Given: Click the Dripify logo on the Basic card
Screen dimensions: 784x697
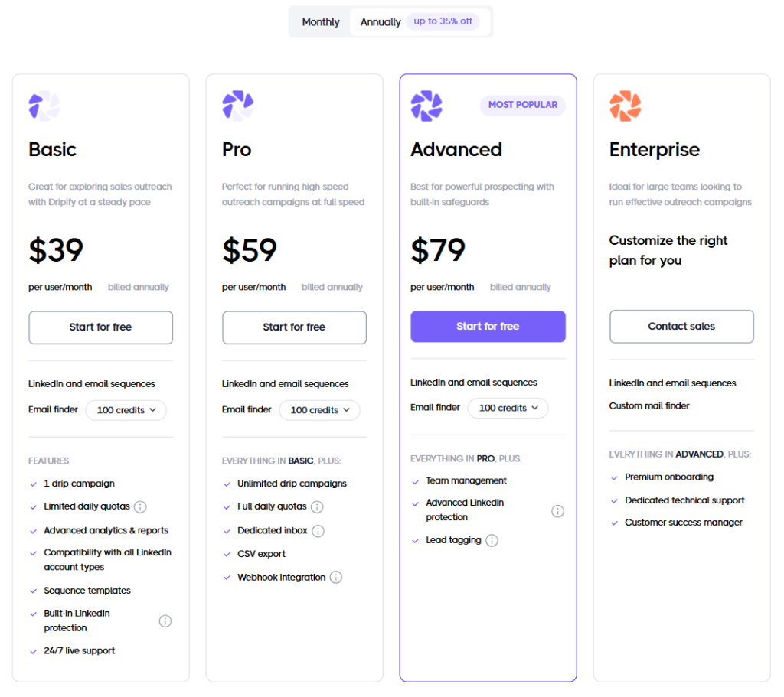Looking at the screenshot, I should [44, 106].
